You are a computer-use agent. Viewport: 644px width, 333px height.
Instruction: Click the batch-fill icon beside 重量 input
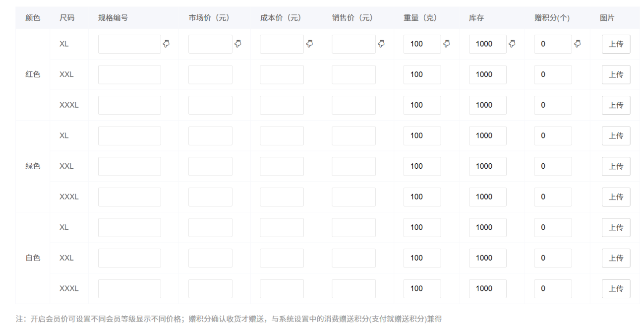pyautogui.click(x=447, y=44)
